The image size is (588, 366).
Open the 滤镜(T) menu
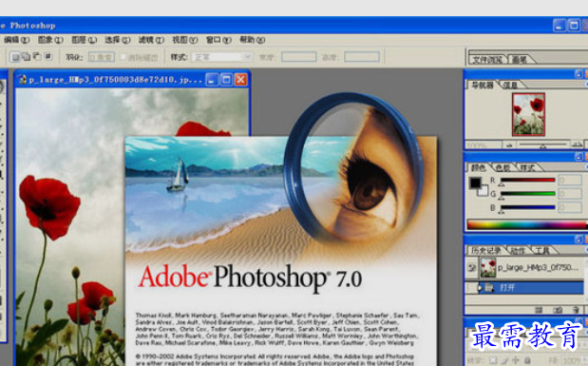(x=151, y=39)
